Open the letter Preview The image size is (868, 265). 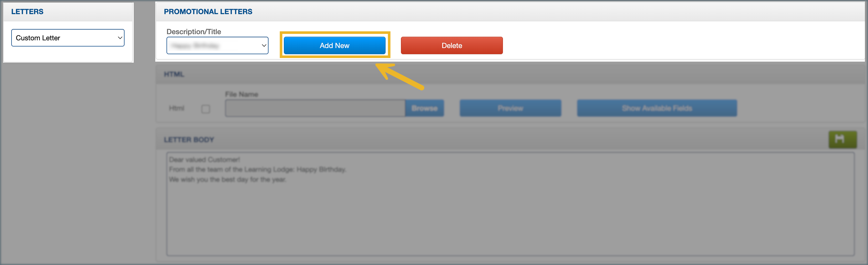510,108
